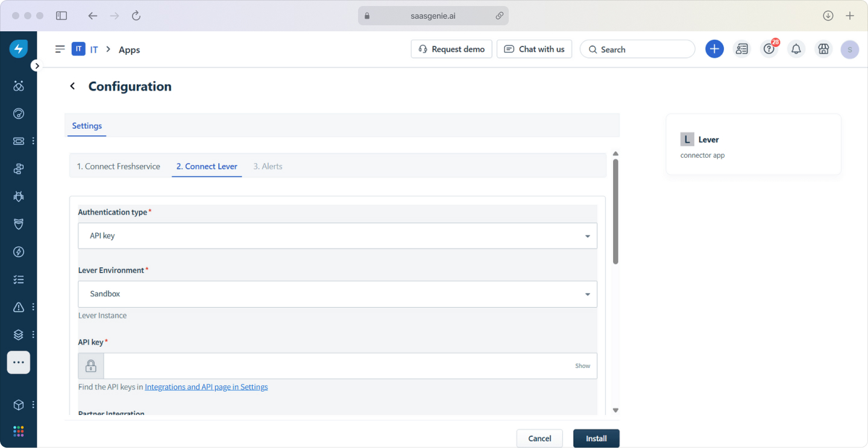The height and width of the screenshot is (448, 868).
Task: Click the apps grid icon at sidebar bottom
Action: [18, 431]
